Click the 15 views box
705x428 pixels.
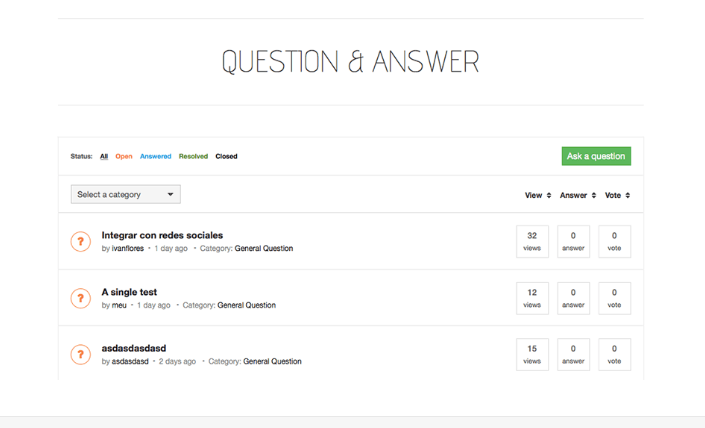532,355
